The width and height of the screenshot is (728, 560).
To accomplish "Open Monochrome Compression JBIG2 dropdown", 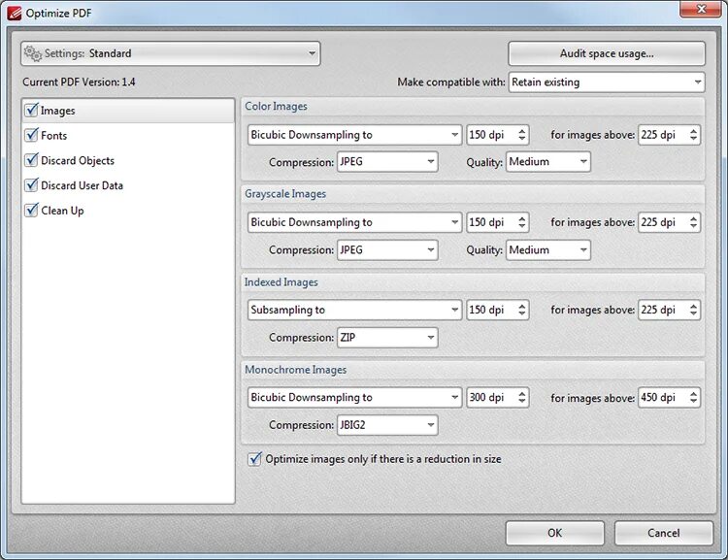I will (387, 425).
